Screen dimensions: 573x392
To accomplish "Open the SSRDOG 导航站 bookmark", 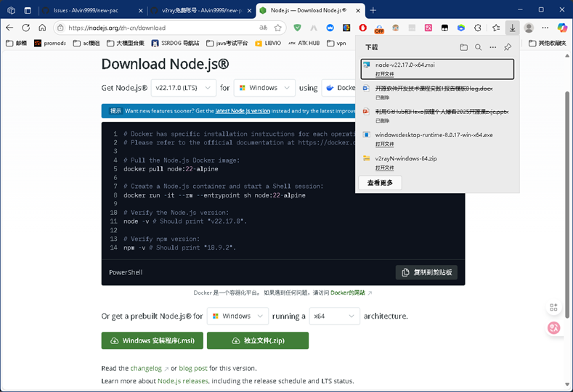I will (176, 43).
